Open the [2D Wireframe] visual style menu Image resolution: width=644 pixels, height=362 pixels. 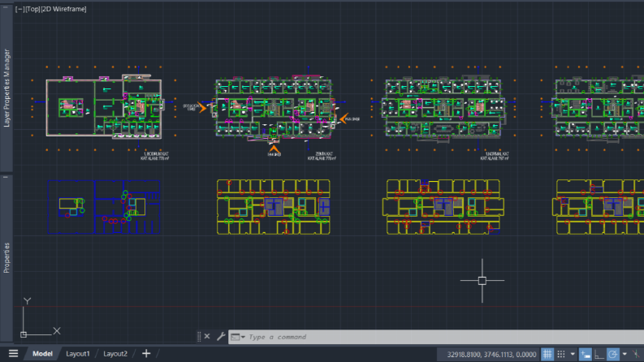(x=63, y=9)
